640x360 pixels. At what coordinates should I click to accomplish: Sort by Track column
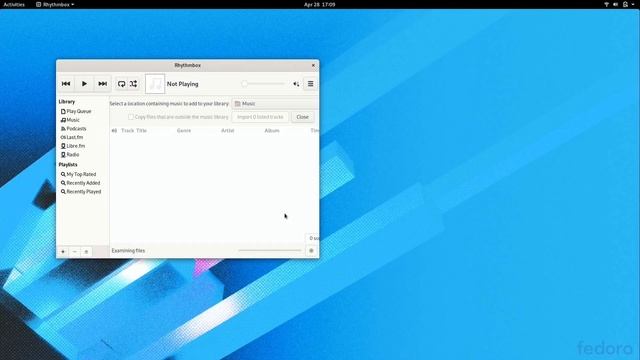pyautogui.click(x=127, y=131)
